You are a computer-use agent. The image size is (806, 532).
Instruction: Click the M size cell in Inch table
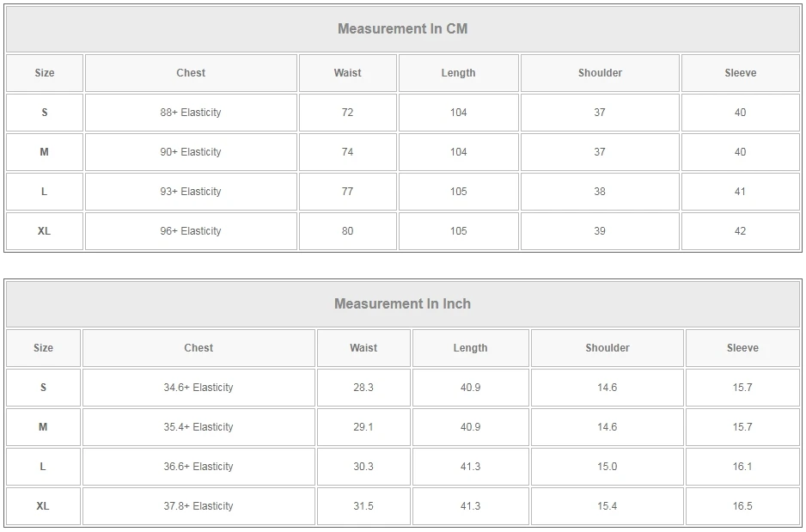coord(43,427)
